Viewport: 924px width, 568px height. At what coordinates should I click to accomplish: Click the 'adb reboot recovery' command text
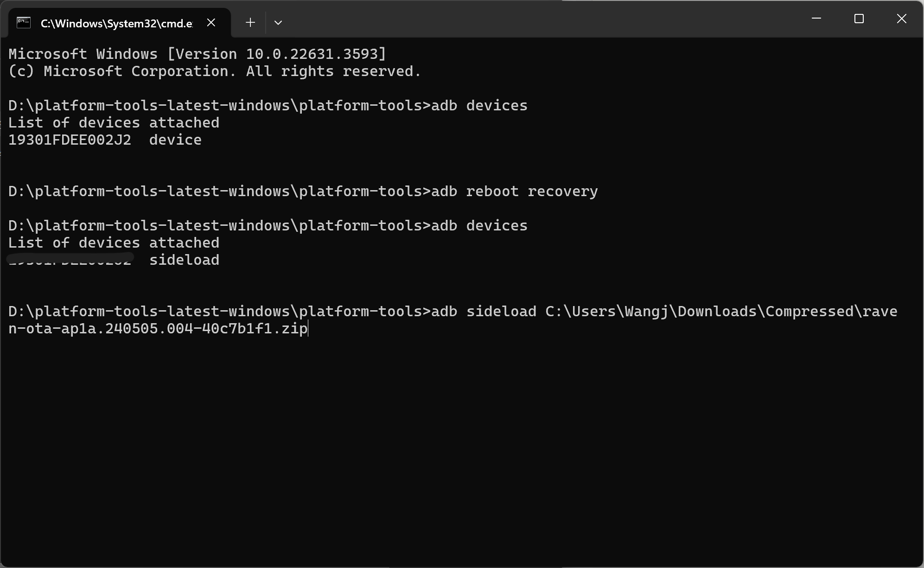click(515, 191)
